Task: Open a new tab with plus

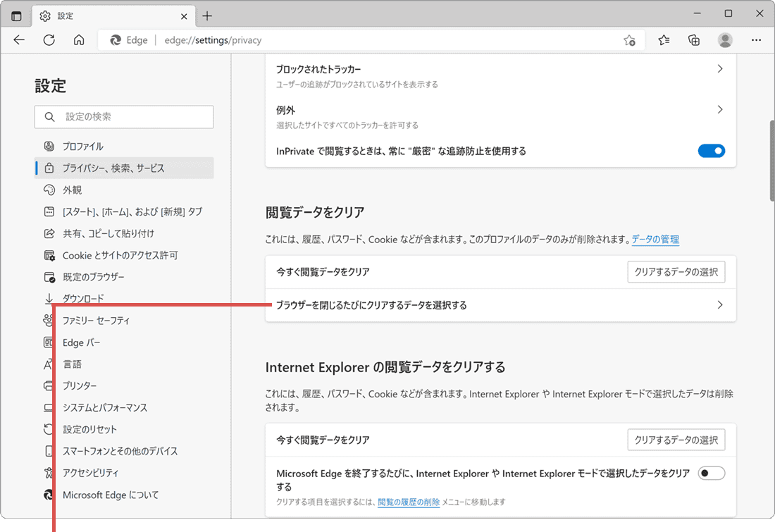Action: (207, 16)
